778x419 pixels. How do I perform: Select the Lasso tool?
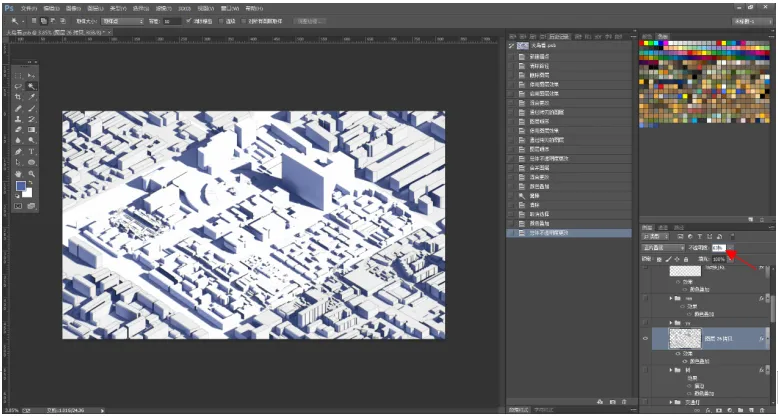point(18,86)
